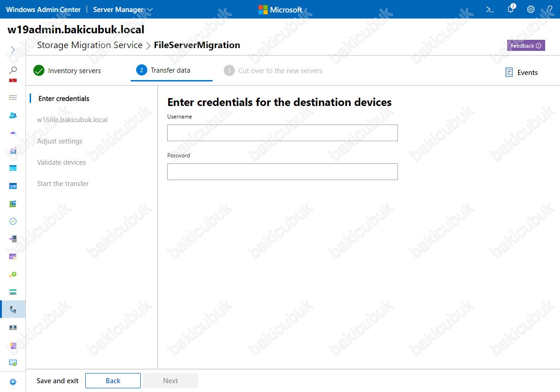
Task: Open the PowerShell tool in the sidebar
Action: pos(13,168)
